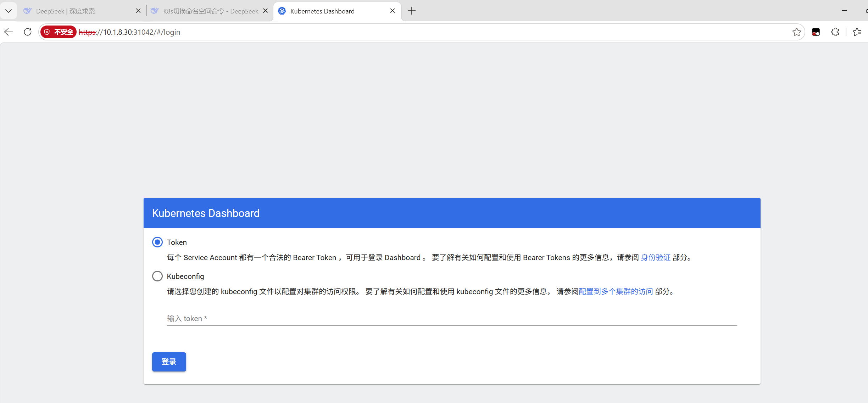Close the DeepSeek | 深度求索 tab

138,11
